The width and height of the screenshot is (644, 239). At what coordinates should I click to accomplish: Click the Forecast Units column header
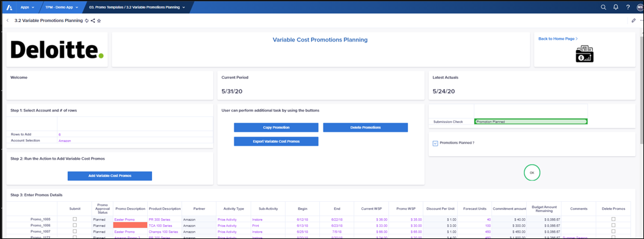pyautogui.click(x=474, y=209)
